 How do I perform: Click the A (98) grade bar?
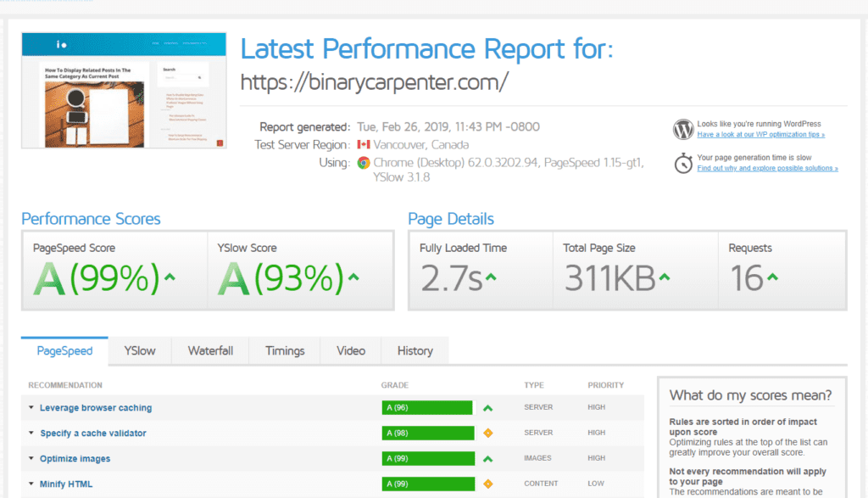tap(428, 434)
